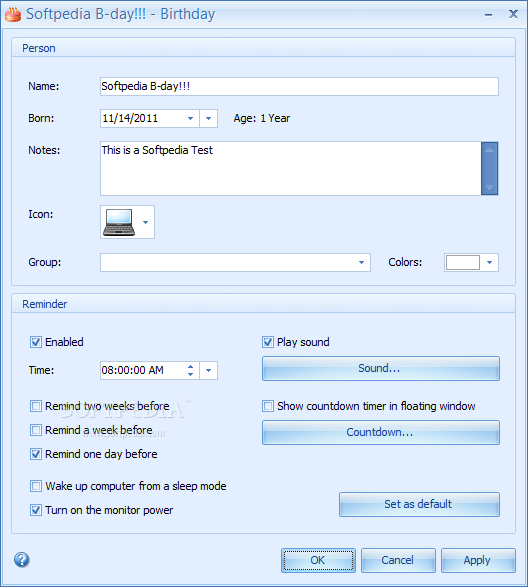Enable Show countdown timer in floating window

(x=268, y=406)
